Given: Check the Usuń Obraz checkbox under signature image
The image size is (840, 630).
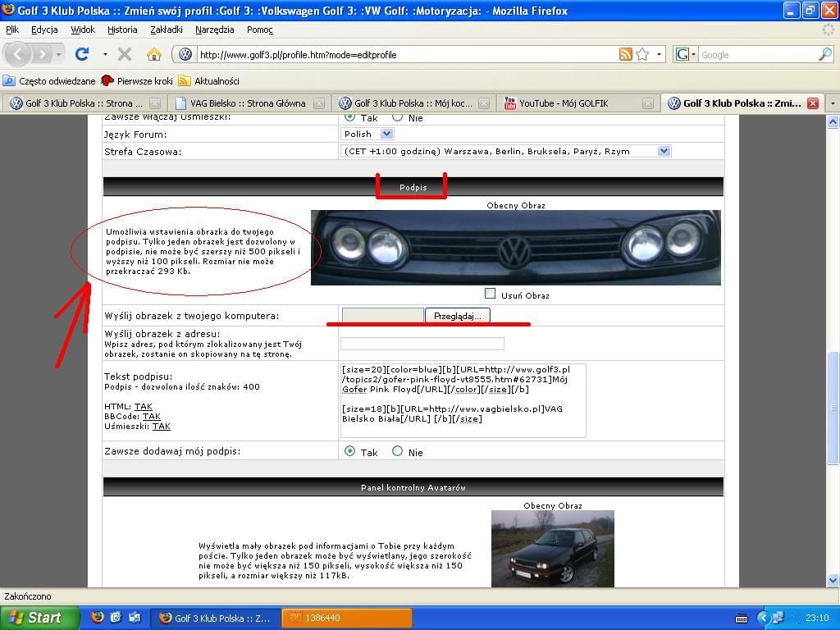Looking at the screenshot, I should tap(490, 294).
